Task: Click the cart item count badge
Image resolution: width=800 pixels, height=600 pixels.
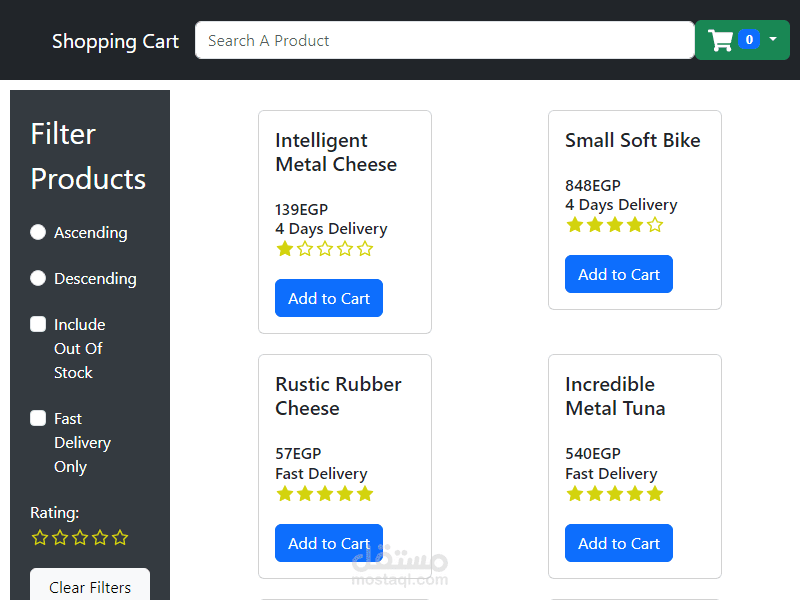Action: coord(749,40)
